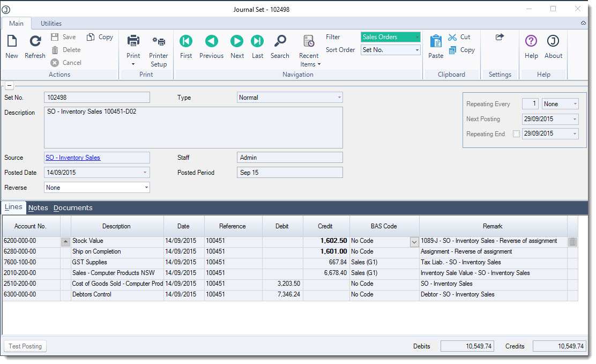The height and width of the screenshot is (364, 596).
Task: Cancel current changes
Action: tap(66, 63)
